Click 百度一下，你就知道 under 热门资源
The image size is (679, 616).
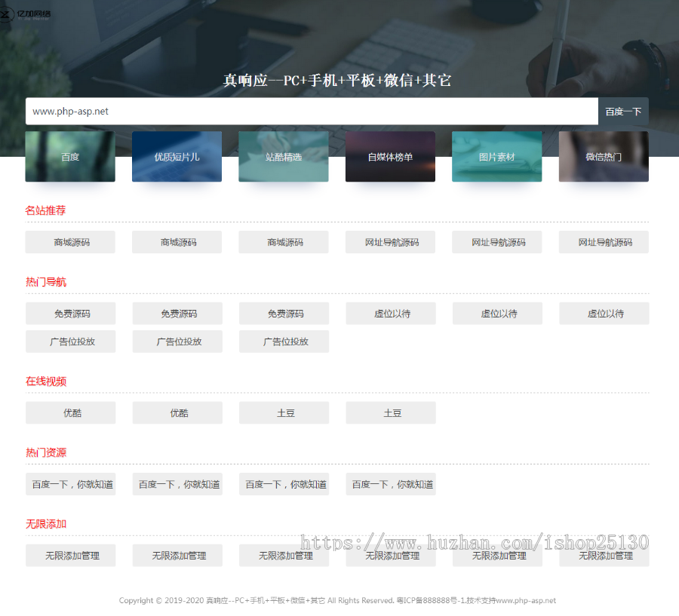click(70, 484)
